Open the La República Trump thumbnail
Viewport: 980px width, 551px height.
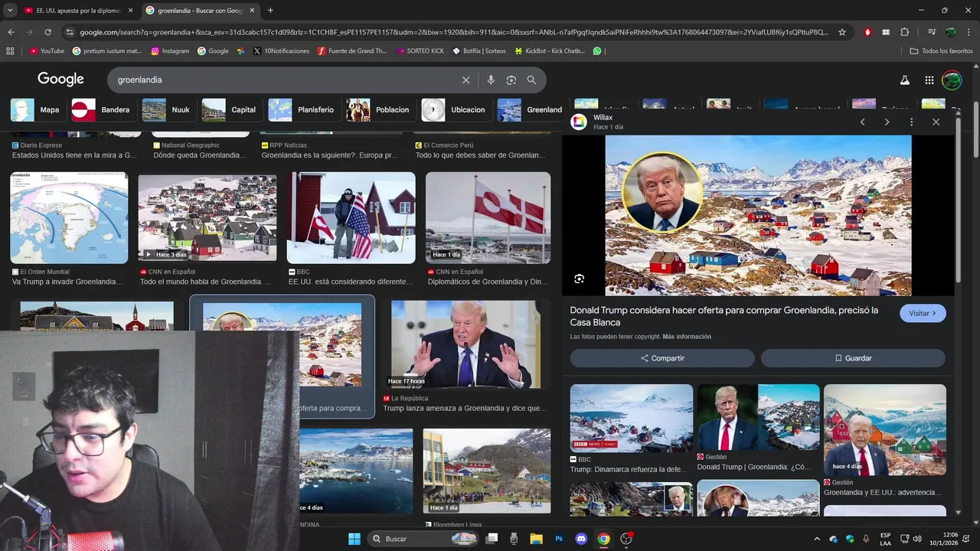[465, 344]
